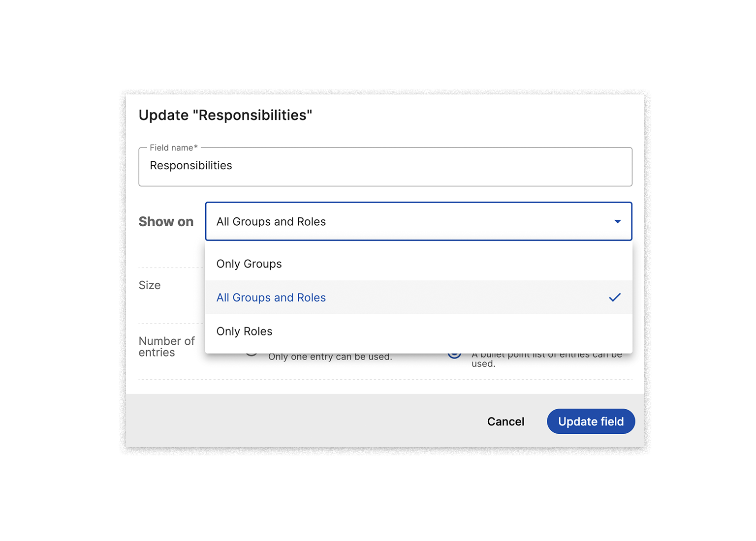This screenshot has height=541, width=756.
Task: Click the blue circular radio icon near 'used.' text
Action: [x=454, y=353]
